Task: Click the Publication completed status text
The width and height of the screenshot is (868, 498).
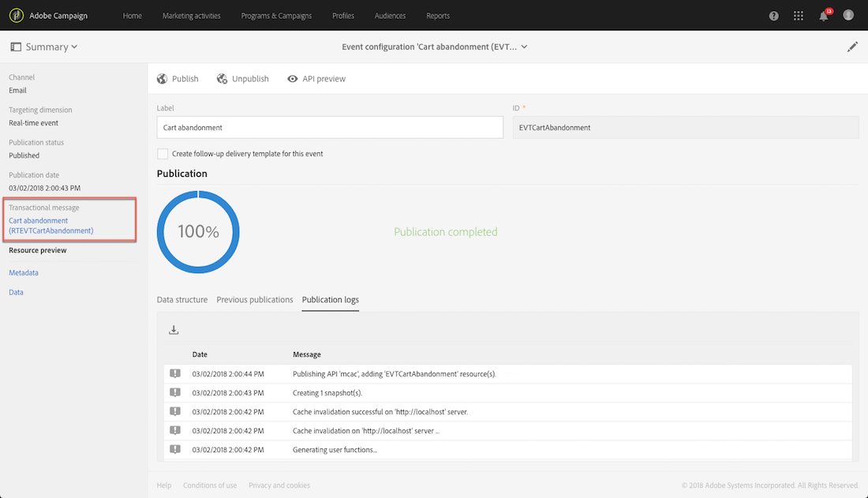Action: tap(446, 232)
